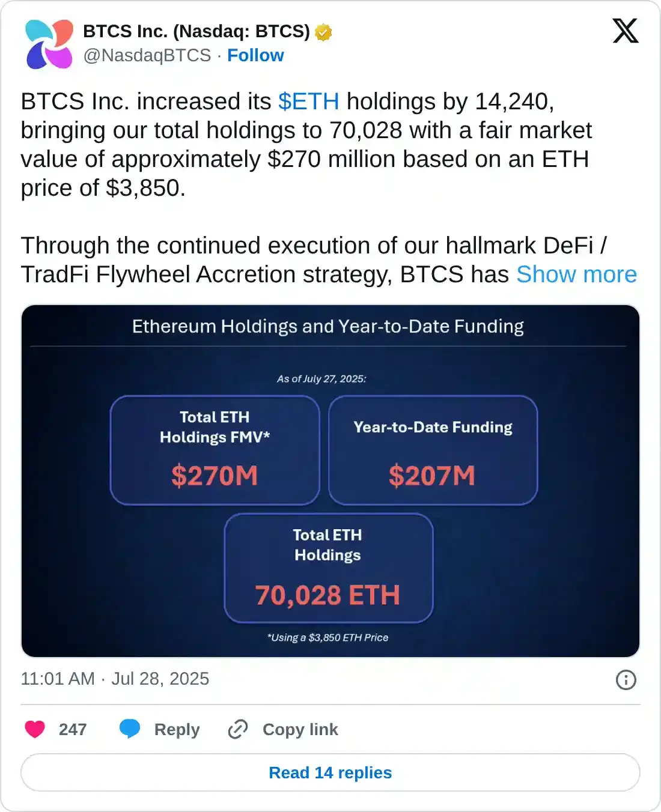Click the BTCS Inc. (Nasdaq: BTCS) display name

click(196, 31)
